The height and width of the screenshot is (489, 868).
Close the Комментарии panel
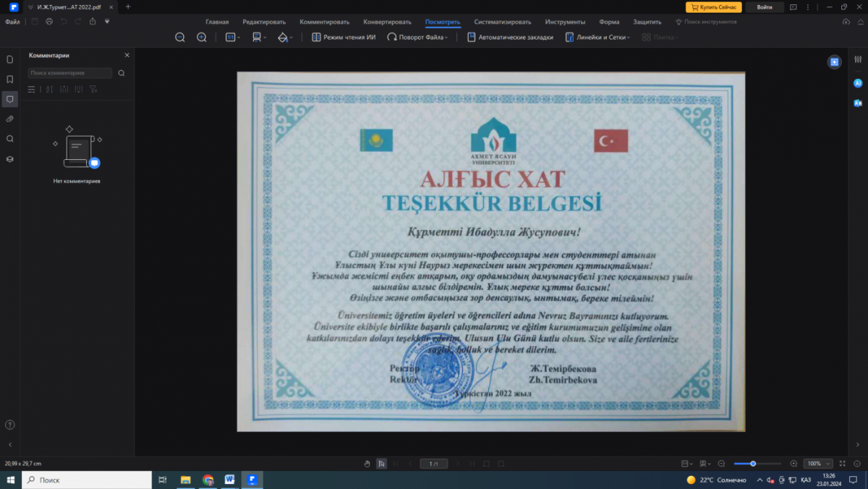127,55
